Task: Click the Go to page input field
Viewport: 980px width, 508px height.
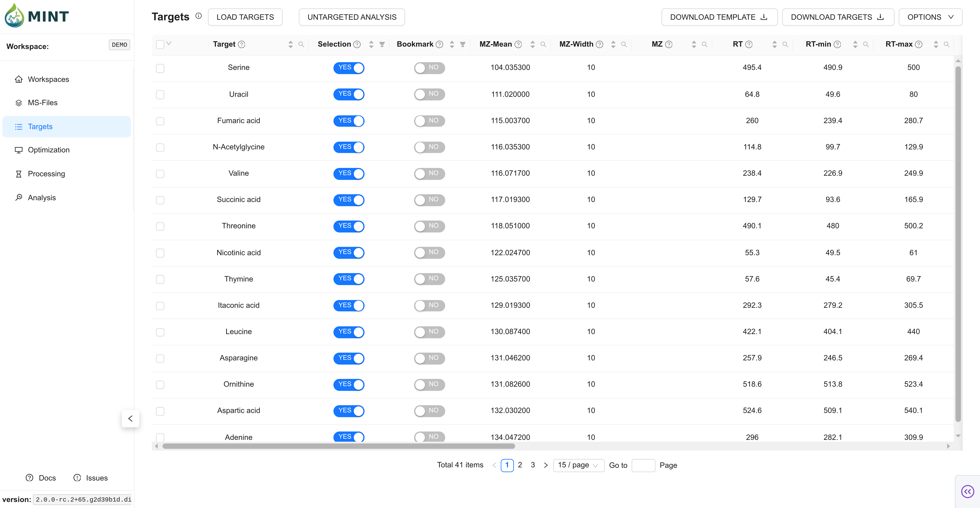Action: click(x=643, y=465)
